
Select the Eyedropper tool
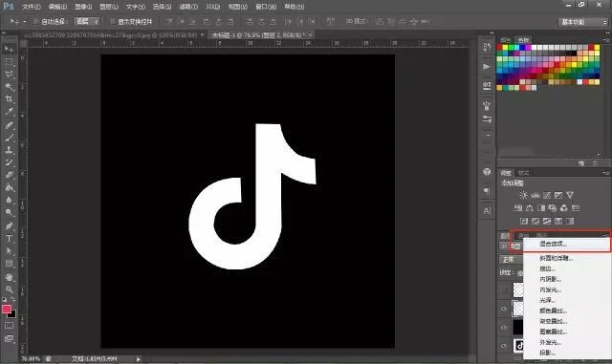point(9,112)
